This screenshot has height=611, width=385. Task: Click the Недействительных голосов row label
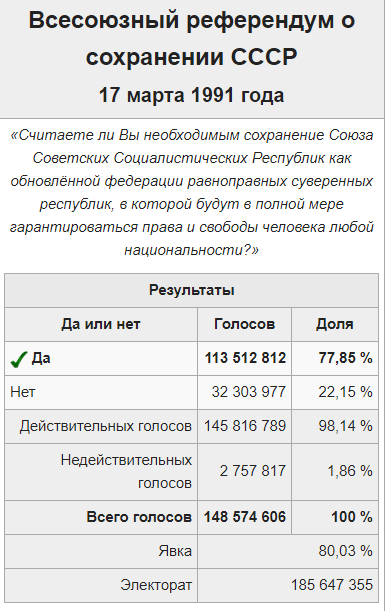[x=126, y=471]
